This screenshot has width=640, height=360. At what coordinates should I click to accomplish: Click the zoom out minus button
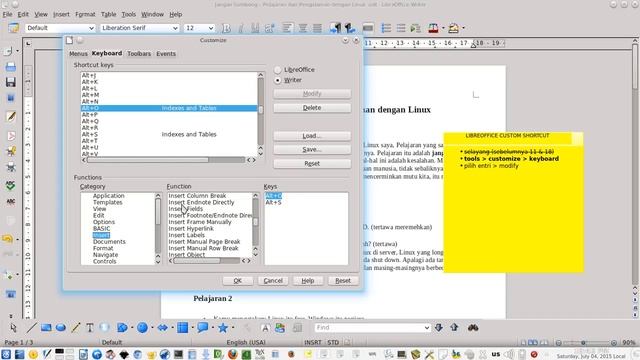click(559, 343)
